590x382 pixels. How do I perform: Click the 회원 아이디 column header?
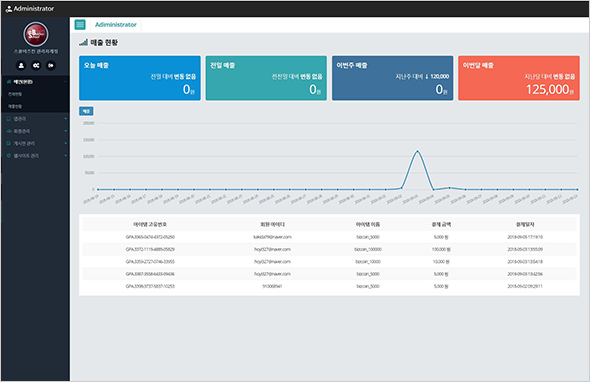click(272, 224)
